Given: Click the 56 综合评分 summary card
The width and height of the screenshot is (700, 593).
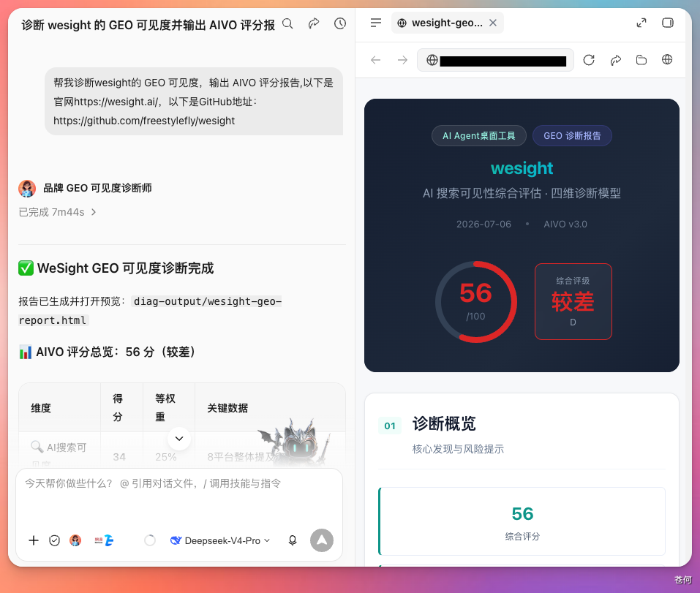Looking at the screenshot, I should click(522, 521).
